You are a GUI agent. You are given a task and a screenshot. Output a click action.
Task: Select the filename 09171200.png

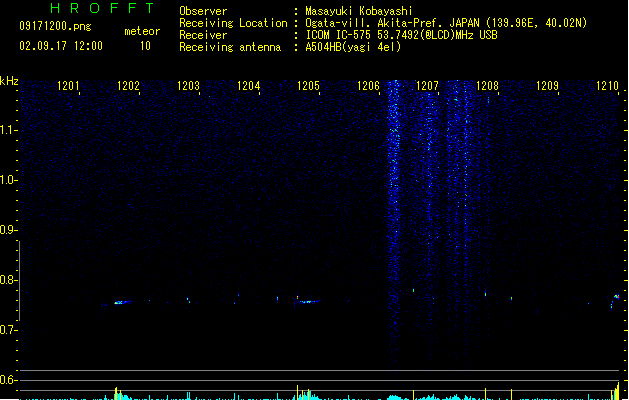coord(55,26)
